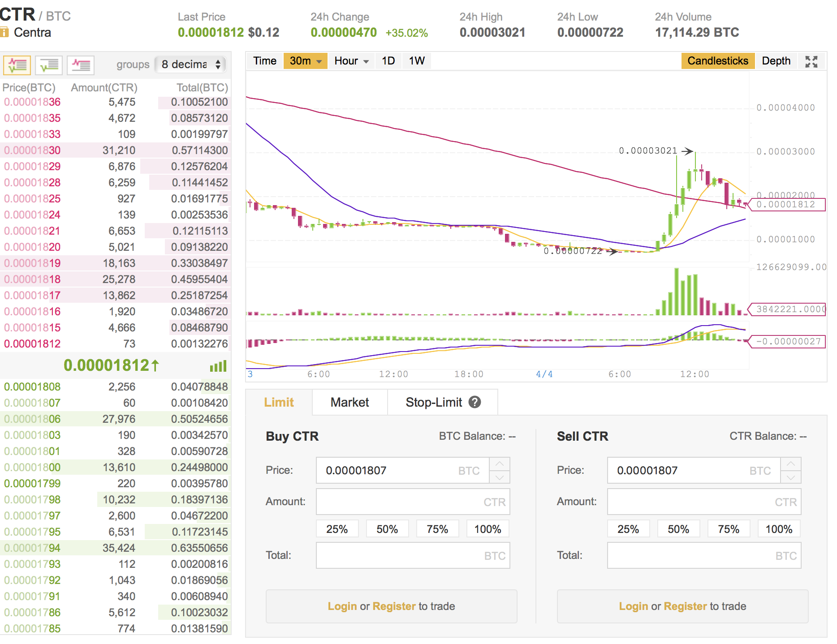Set Sell amount to 50%

[x=678, y=529]
